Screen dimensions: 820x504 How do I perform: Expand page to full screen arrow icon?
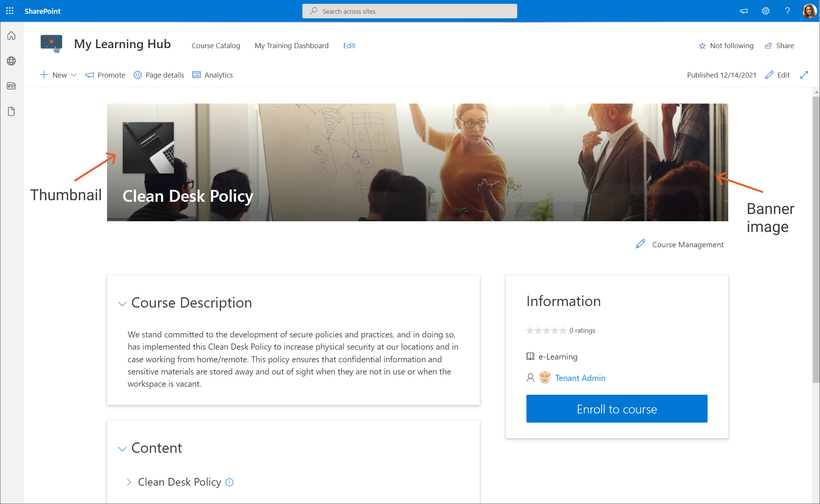pyautogui.click(x=804, y=75)
